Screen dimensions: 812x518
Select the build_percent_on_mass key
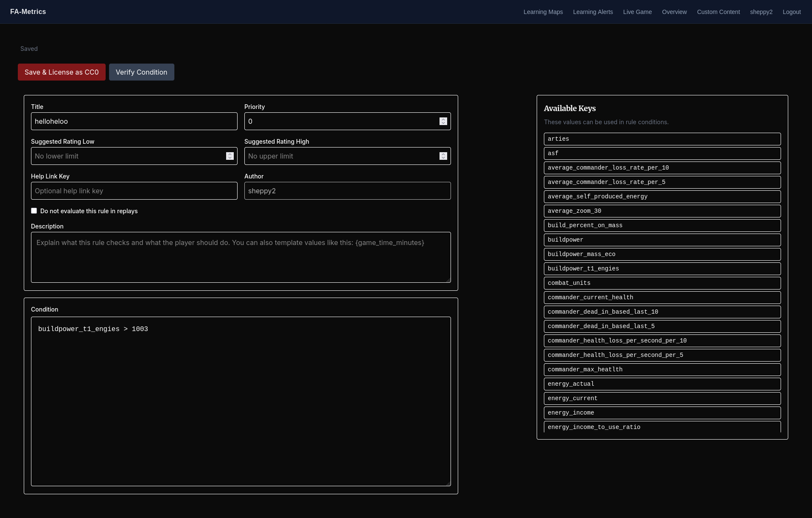pyautogui.click(x=662, y=226)
